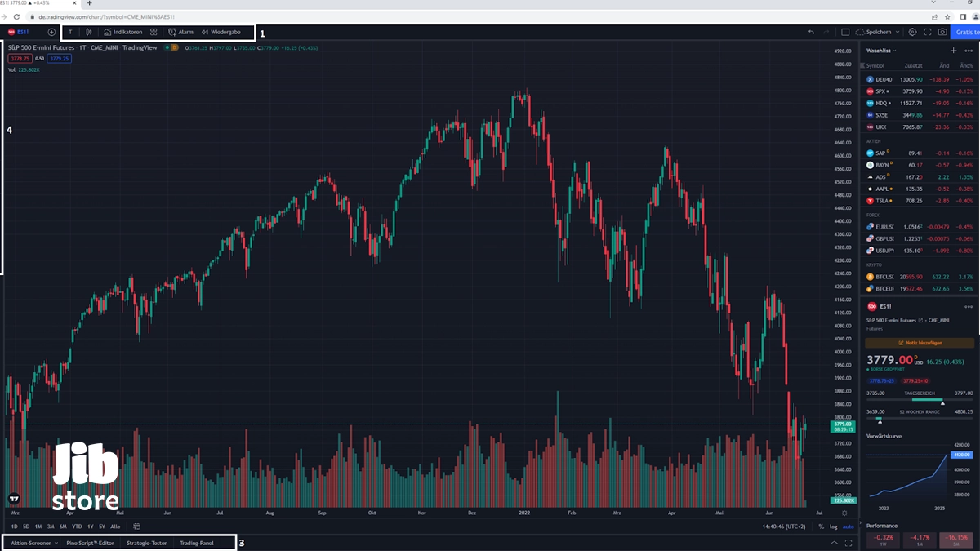980x551 pixels.
Task: Toggle logarithmic scale with log
Action: tap(834, 527)
